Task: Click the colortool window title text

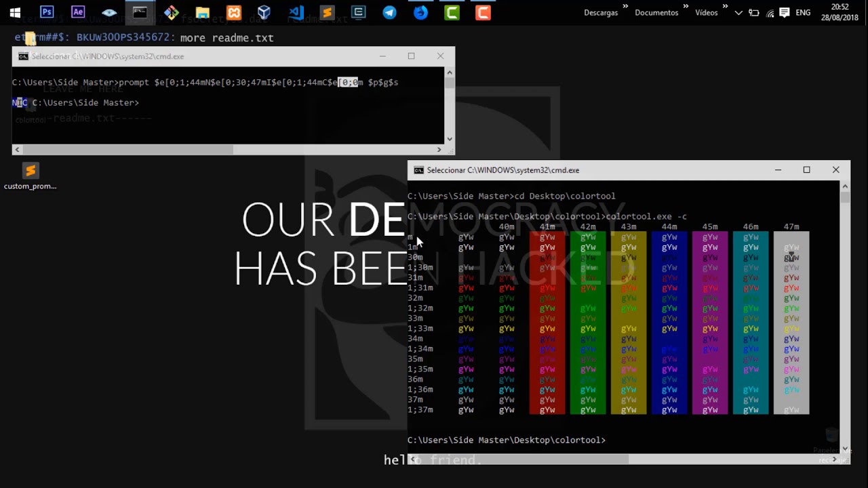Action: (503, 170)
